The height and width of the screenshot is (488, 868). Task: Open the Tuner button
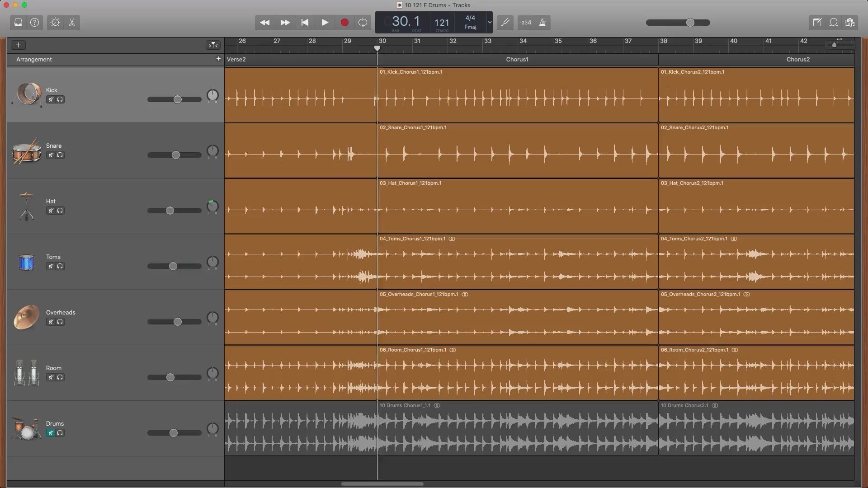click(505, 23)
